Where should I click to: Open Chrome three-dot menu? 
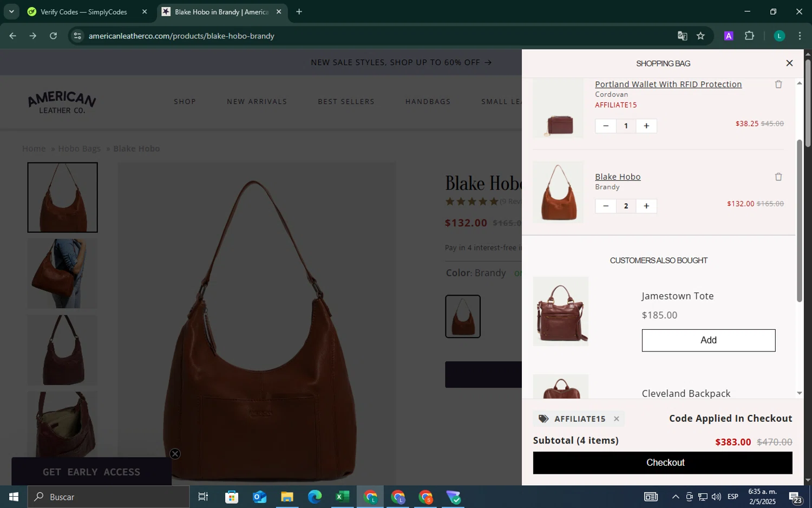click(x=800, y=36)
